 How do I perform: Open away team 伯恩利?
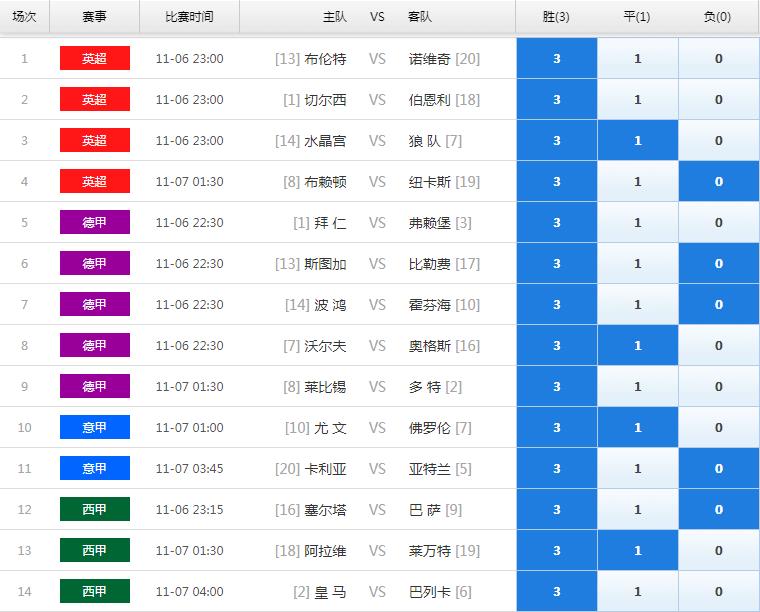coord(429,100)
